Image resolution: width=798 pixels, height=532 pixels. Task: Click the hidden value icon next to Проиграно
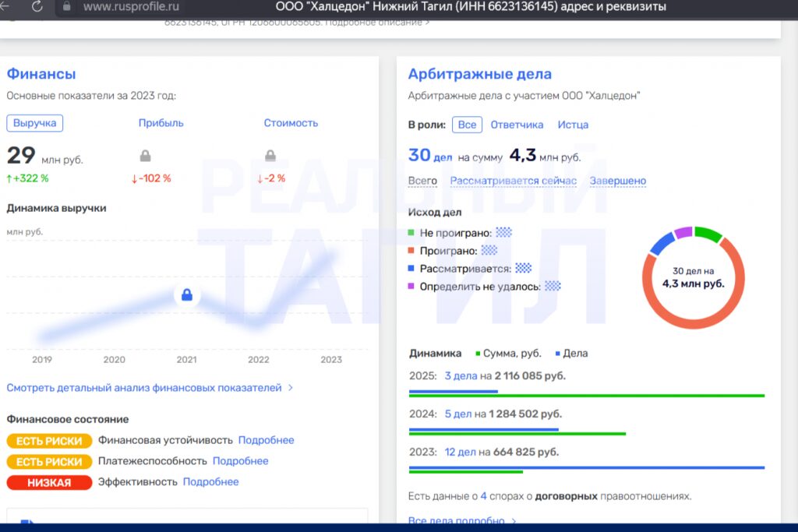click(489, 250)
